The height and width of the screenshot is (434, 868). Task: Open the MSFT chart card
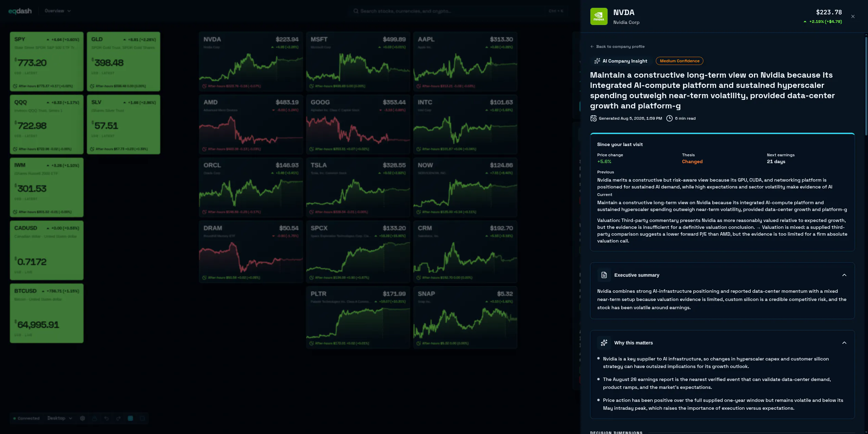(x=358, y=62)
